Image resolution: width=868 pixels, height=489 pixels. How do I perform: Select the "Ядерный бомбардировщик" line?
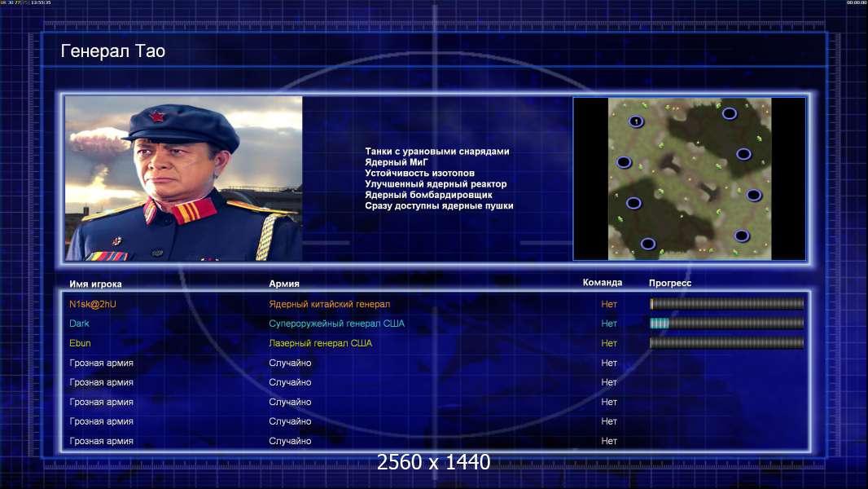pyautogui.click(x=428, y=195)
